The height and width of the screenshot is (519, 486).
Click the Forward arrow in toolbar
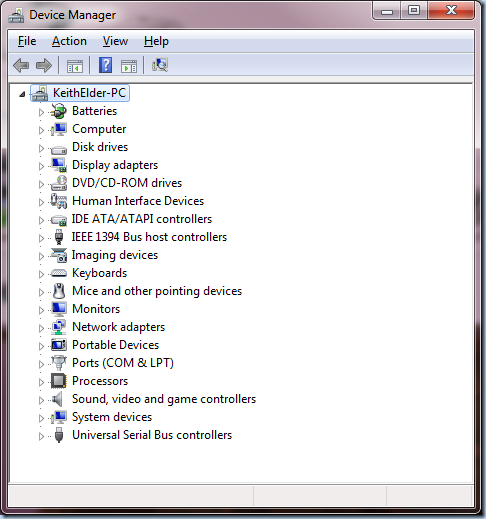click(x=44, y=65)
